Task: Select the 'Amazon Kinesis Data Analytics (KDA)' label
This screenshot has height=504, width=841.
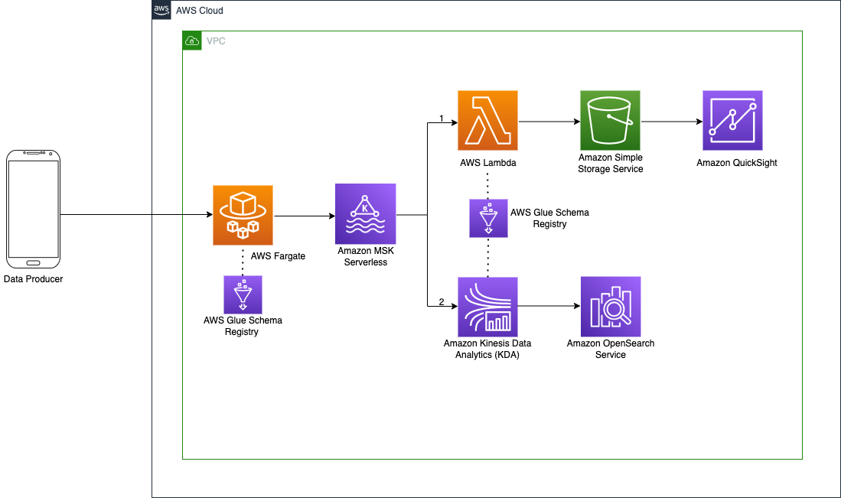Action: 487,349
